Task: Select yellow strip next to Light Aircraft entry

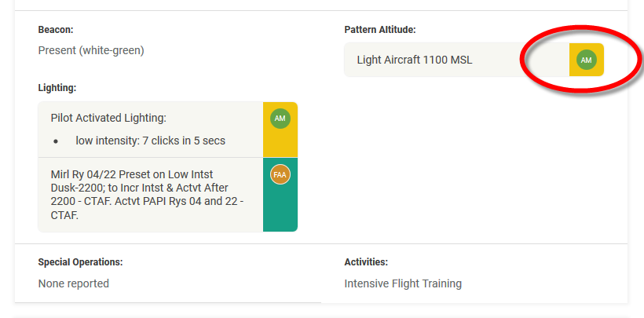Action: (587, 60)
